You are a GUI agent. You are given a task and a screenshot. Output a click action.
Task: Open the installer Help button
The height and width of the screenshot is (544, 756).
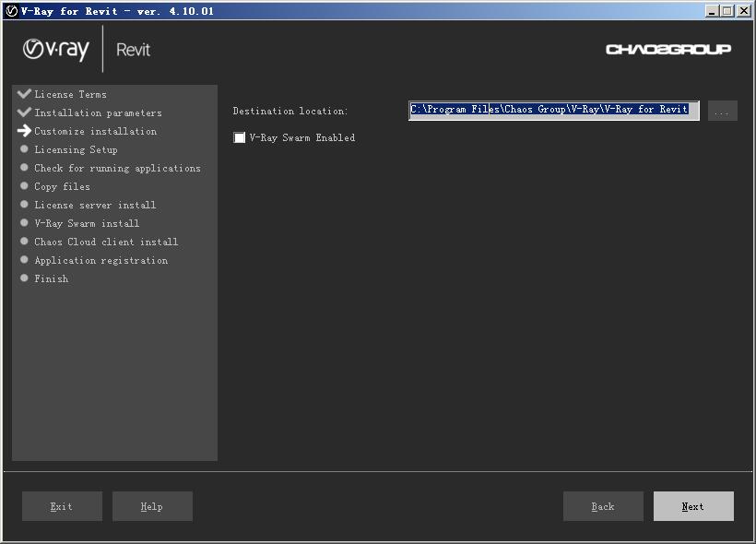[152, 506]
